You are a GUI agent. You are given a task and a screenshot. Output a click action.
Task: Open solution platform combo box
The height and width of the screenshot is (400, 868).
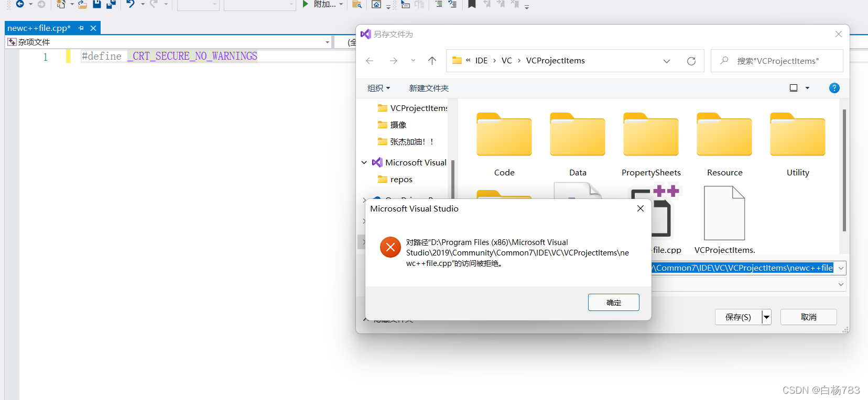point(260,5)
